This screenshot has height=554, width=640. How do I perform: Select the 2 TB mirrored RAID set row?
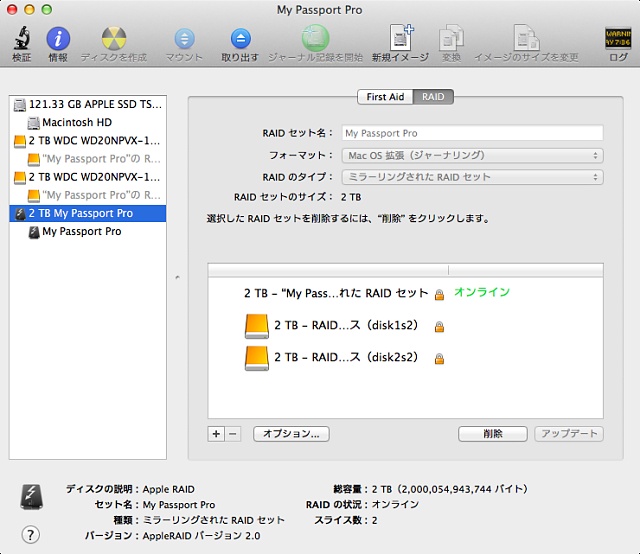pos(405,293)
